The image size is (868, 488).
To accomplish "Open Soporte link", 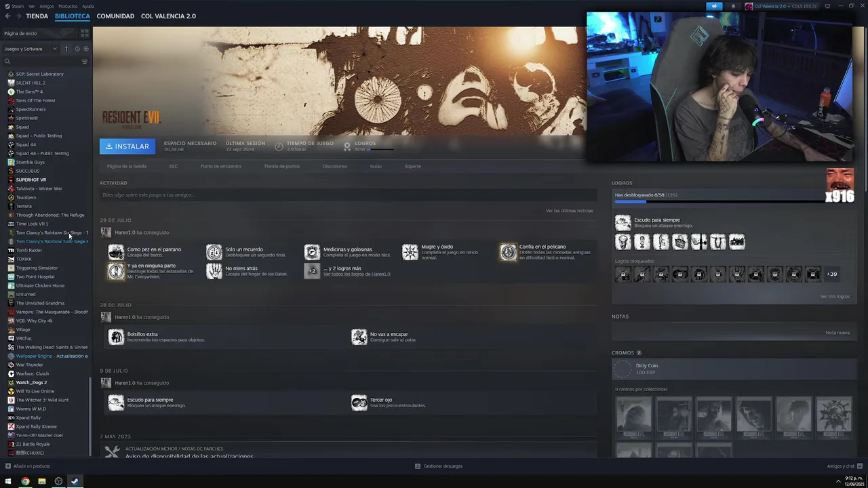I will coord(413,166).
